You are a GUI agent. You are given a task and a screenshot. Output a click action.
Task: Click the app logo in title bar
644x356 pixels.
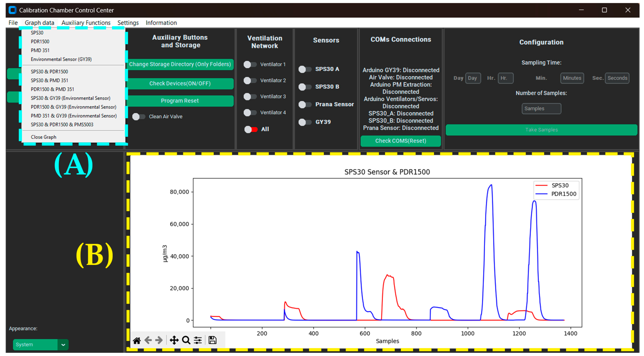click(x=12, y=10)
